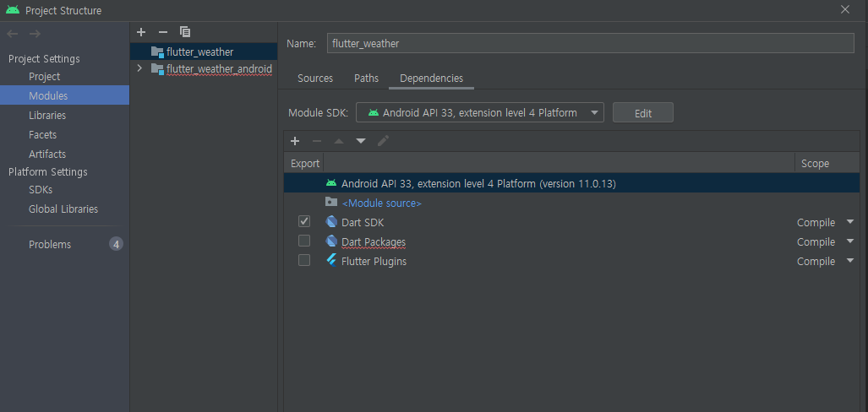Click the flutter_weather module folder icon
The width and height of the screenshot is (868, 412).
point(157,52)
